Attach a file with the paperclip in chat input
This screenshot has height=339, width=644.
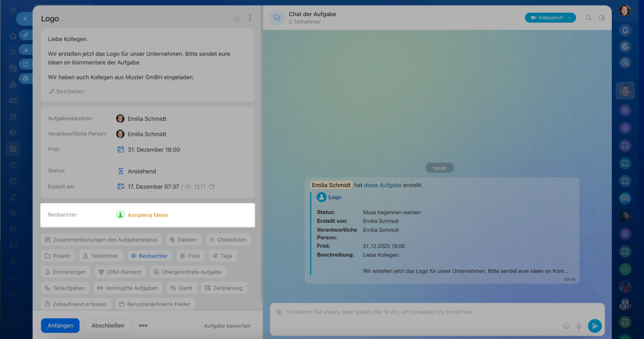[x=279, y=312]
